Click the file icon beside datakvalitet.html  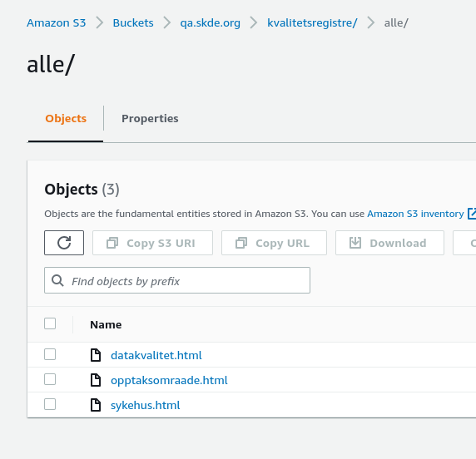click(96, 355)
